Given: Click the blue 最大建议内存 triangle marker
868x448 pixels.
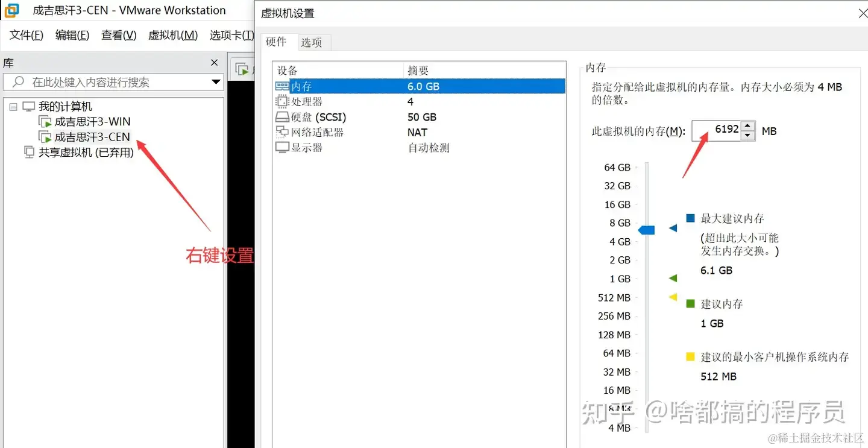Looking at the screenshot, I should (673, 229).
